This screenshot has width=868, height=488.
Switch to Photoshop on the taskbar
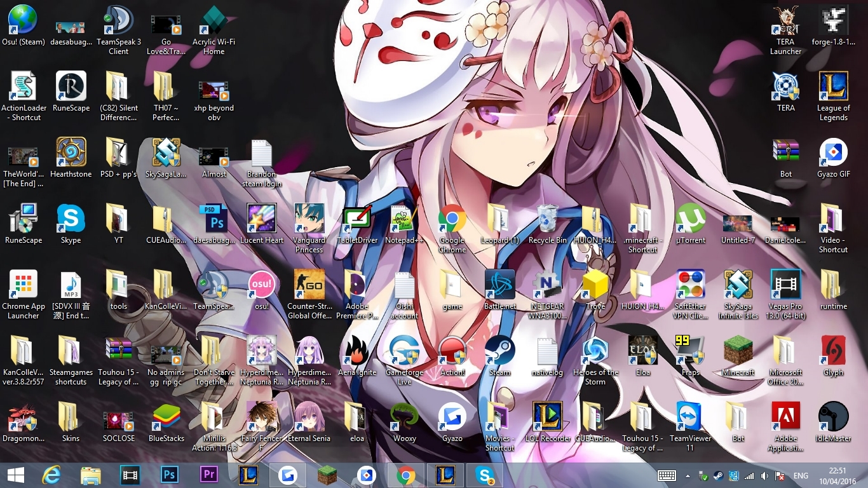(x=170, y=475)
